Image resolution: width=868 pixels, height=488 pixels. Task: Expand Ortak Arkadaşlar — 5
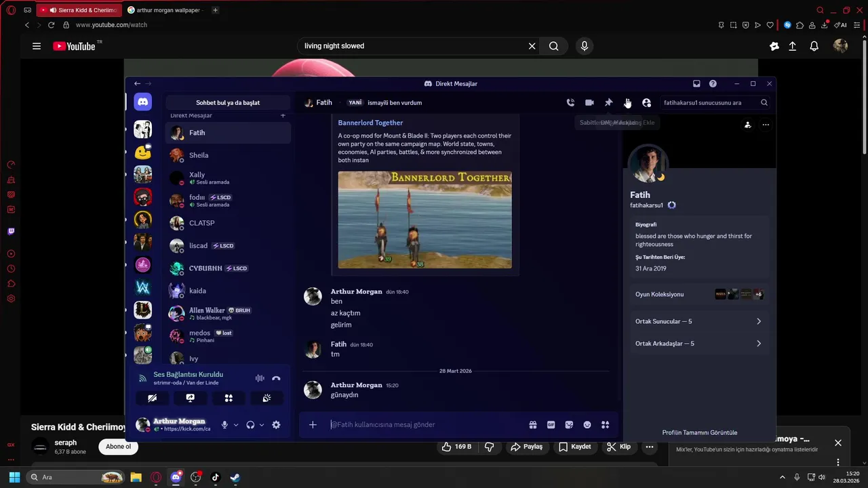[x=698, y=344]
